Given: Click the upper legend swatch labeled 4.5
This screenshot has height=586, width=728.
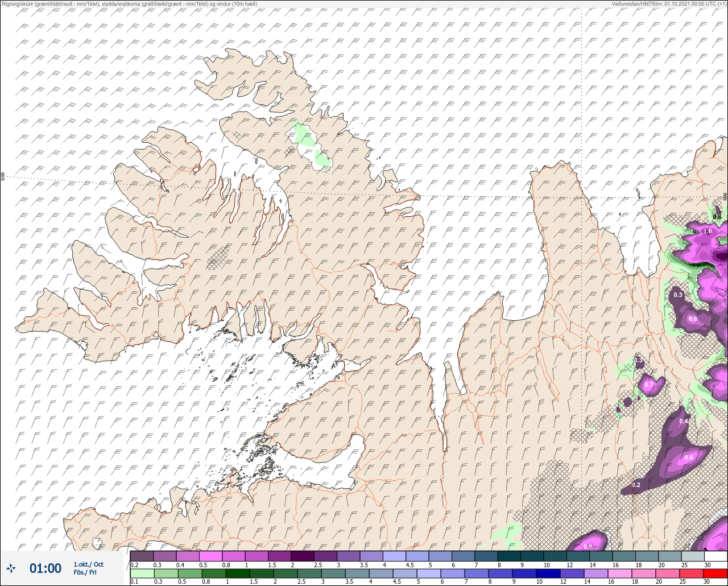Looking at the screenshot, I should point(417,556).
